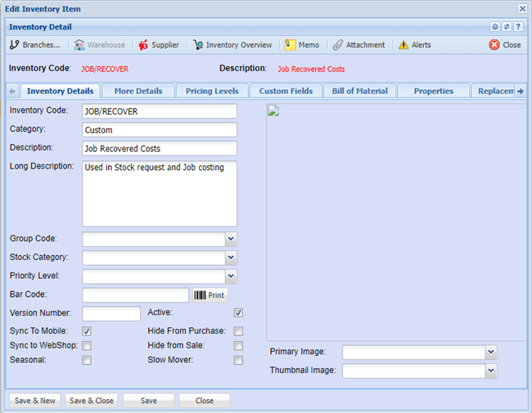Viewport: 532px width, 413px height.
Task: Open Inventory Overview
Action: (232, 45)
